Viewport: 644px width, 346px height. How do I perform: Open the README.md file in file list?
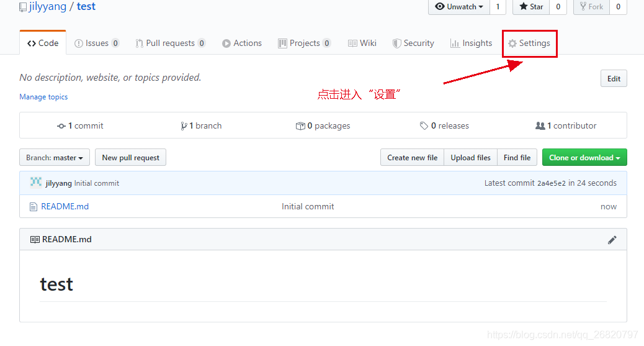65,206
